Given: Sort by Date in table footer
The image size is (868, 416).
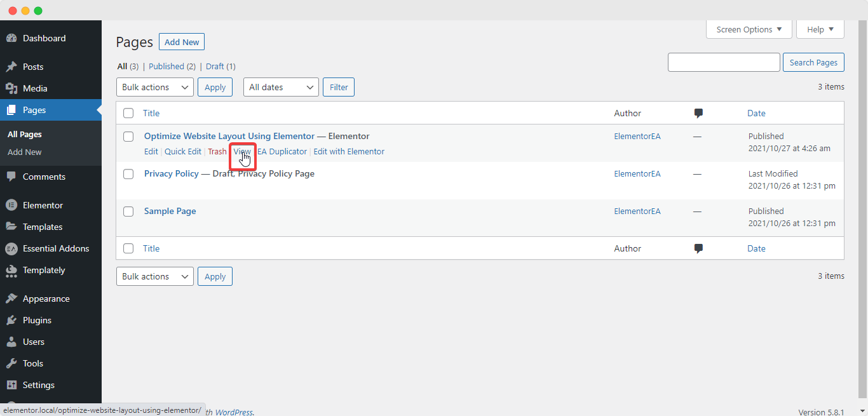Looking at the screenshot, I should [x=756, y=248].
